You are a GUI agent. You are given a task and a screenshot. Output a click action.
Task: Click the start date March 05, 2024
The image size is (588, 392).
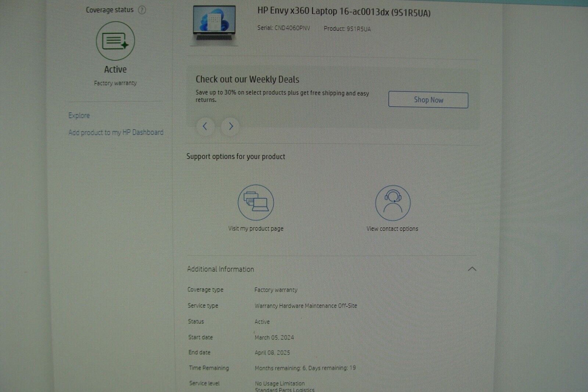coord(274,337)
